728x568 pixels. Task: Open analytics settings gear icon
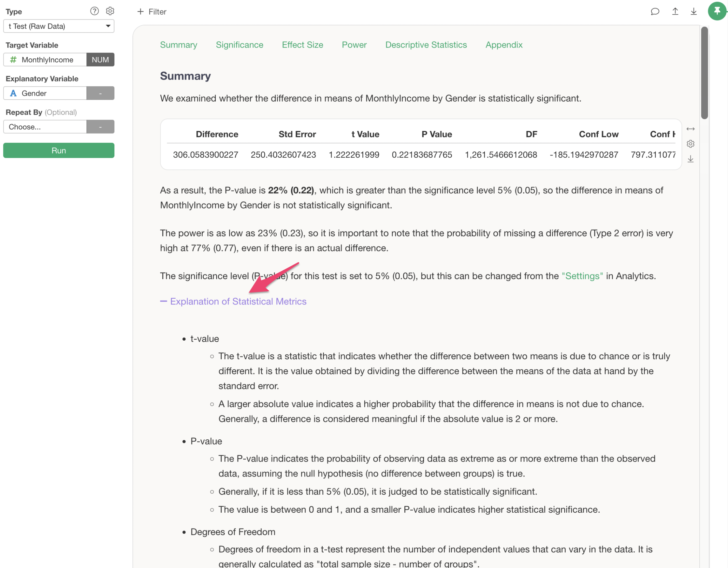pyautogui.click(x=110, y=11)
